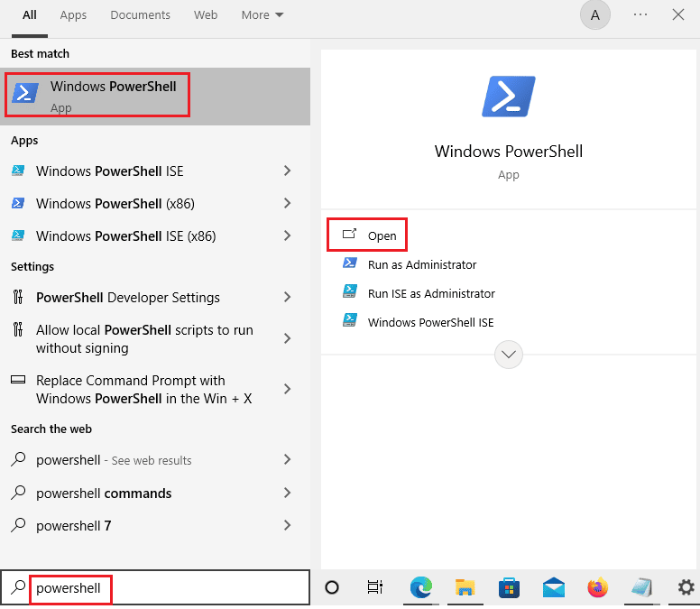Open Windows PowerShell best match result
The image size is (700, 609).
click(155, 96)
